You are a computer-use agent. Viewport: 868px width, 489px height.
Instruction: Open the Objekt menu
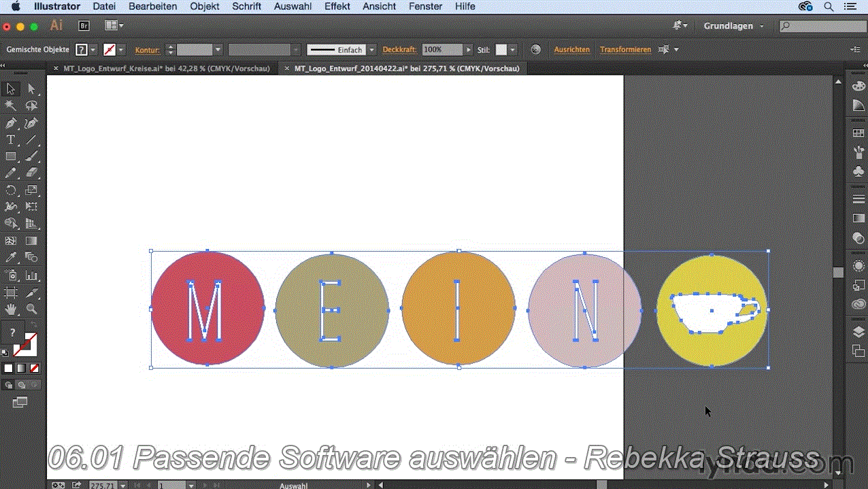(205, 6)
